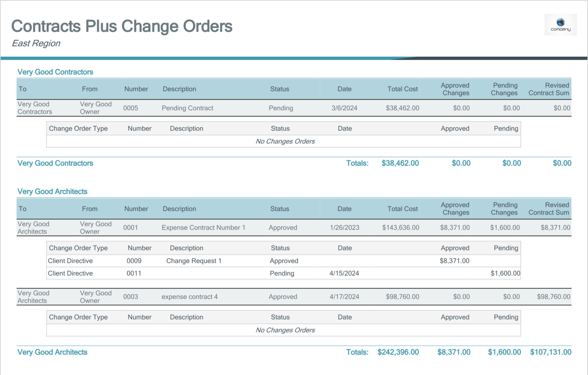The height and width of the screenshot is (375, 588).
Task: Click the East Region subtitle
Action: pos(36,43)
